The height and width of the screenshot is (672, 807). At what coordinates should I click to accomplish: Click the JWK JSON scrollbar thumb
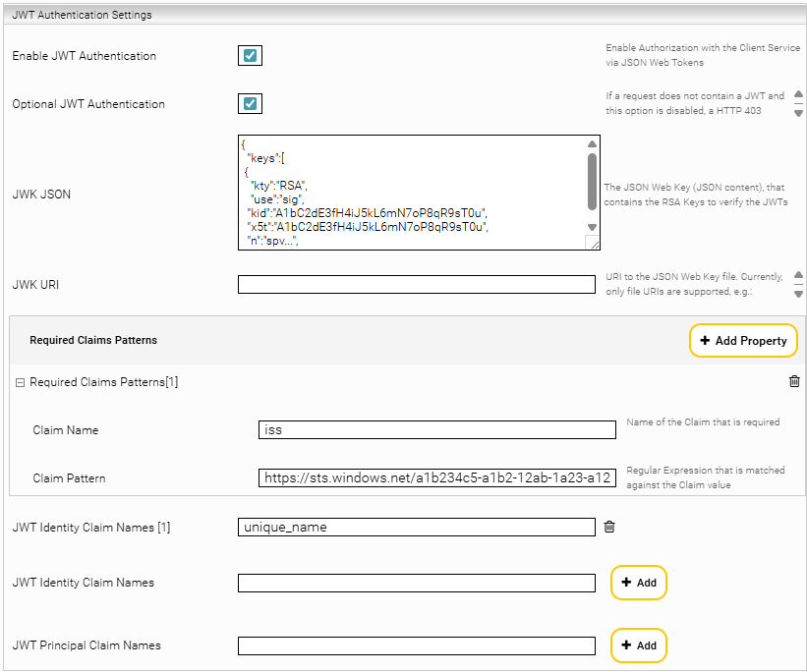click(x=592, y=181)
